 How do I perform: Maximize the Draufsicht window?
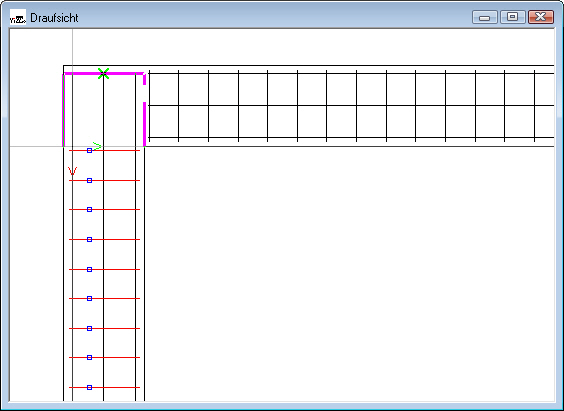point(512,17)
